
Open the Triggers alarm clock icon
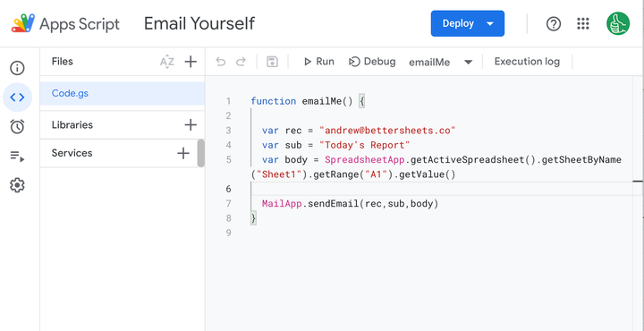click(x=17, y=126)
